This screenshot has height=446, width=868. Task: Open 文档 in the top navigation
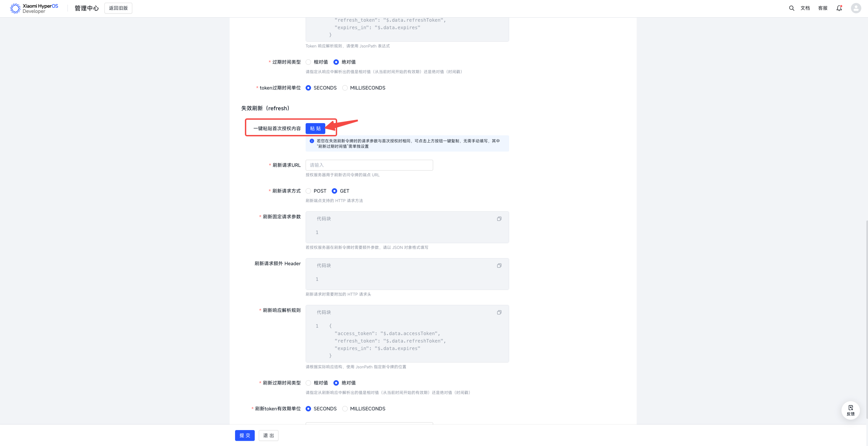point(805,8)
